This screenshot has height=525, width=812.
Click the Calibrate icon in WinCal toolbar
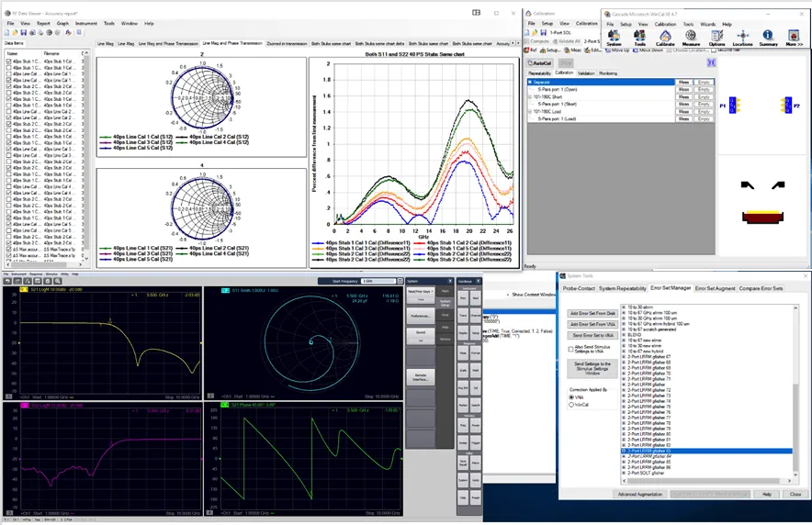665,38
